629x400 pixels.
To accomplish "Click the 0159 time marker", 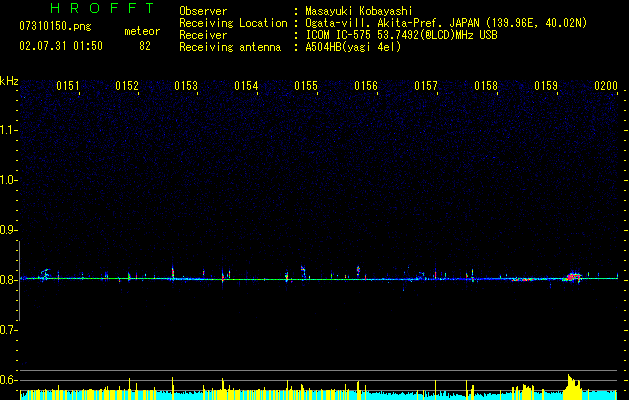I will click(x=546, y=86).
